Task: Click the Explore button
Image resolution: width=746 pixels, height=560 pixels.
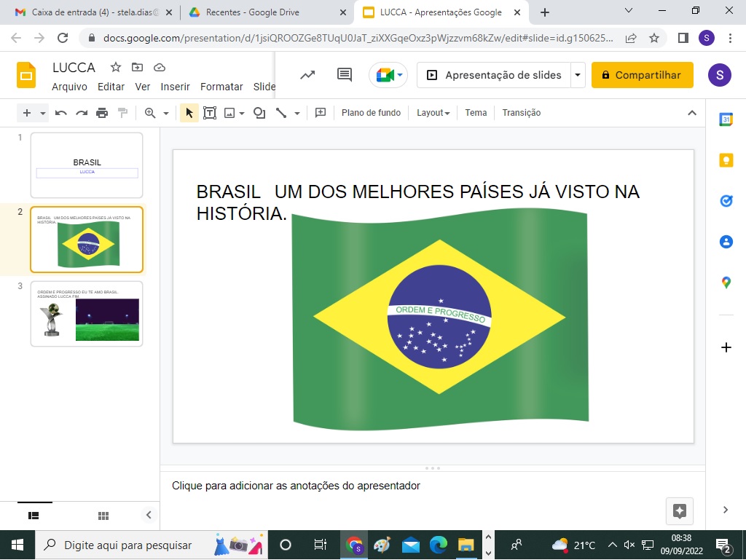Action: (680, 511)
